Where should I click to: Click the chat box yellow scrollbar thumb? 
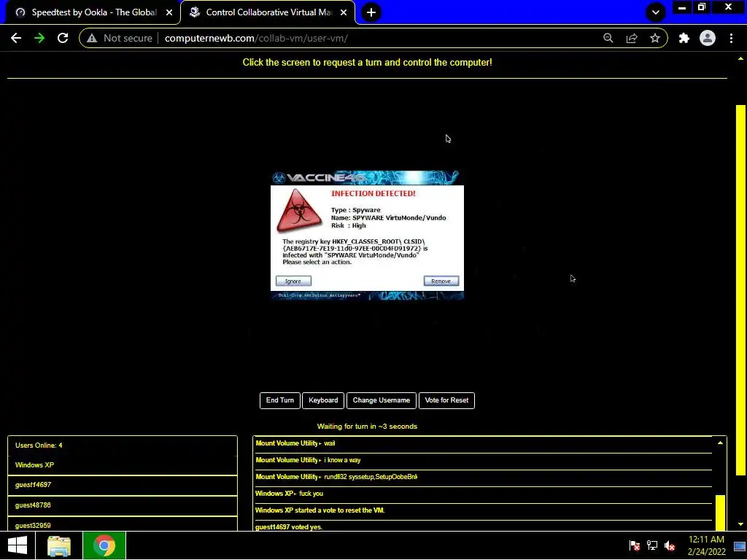pyautogui.click(x=720, y=513)
